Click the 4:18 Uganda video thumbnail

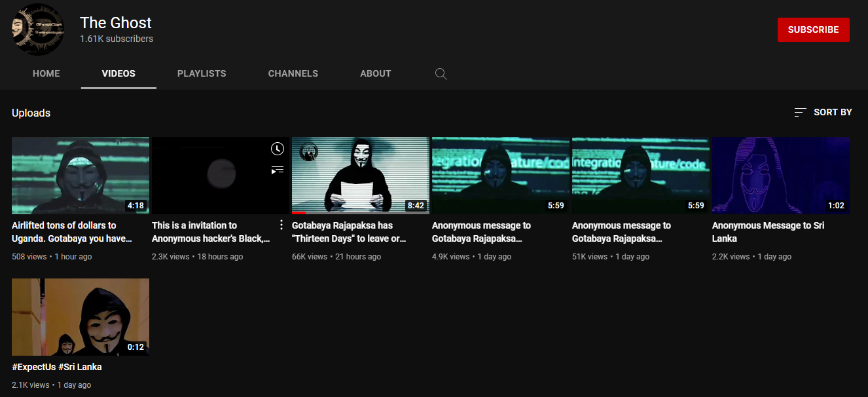pyautogui.click(x=81, y=176)
